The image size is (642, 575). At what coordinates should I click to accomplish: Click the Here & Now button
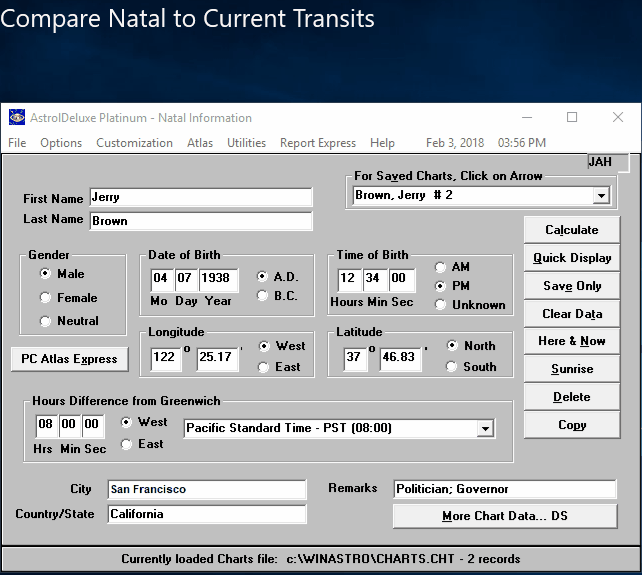tap(572, 341)
